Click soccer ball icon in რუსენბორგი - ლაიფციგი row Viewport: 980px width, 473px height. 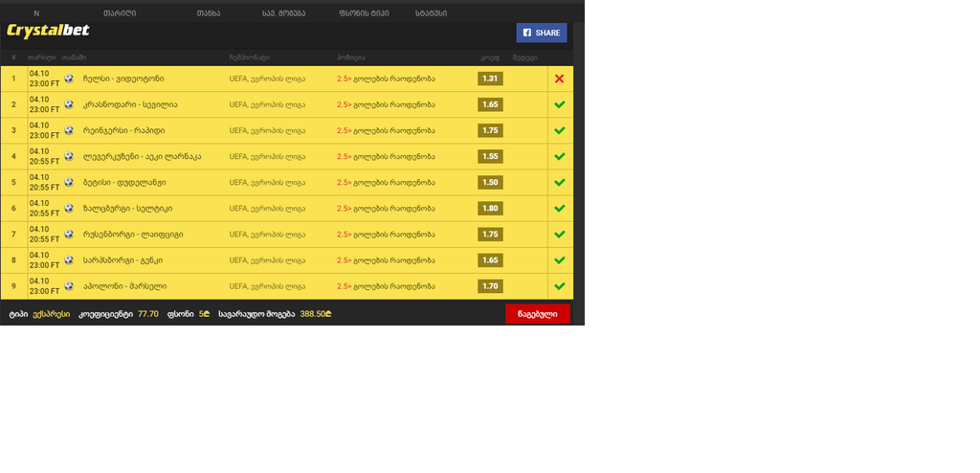69,235
